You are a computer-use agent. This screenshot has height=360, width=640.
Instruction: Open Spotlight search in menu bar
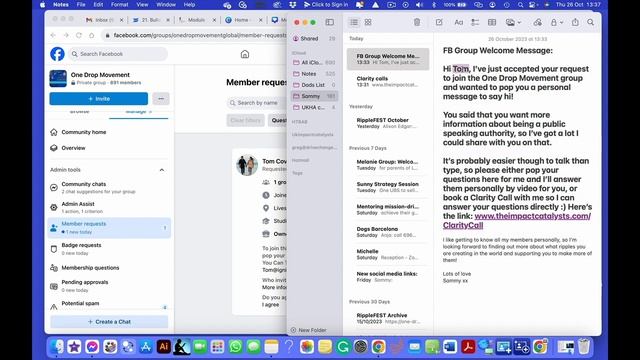pos(520,5)
